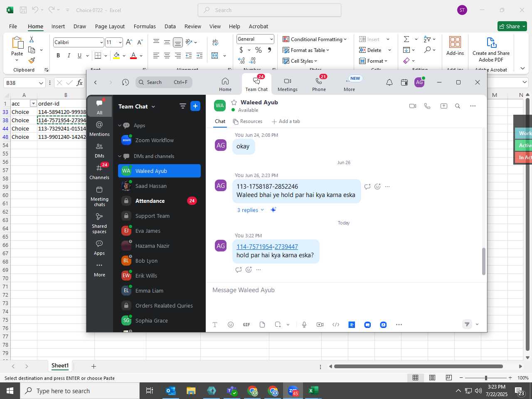
Task: Open AI Companion sparkle icon under replies
Action: (273, 210)
